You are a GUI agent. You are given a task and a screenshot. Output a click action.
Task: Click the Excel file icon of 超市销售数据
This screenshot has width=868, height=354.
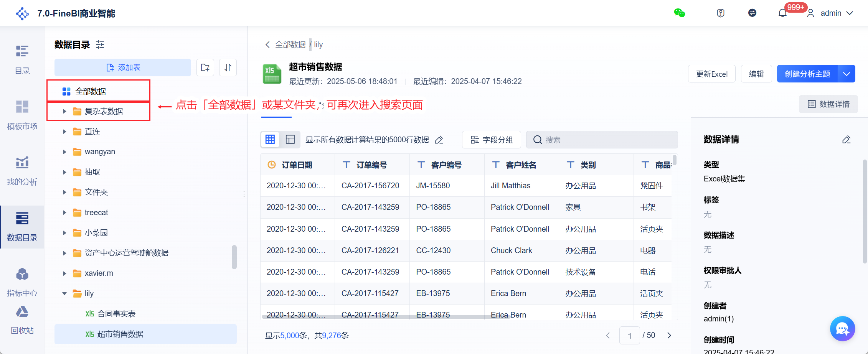272,74
